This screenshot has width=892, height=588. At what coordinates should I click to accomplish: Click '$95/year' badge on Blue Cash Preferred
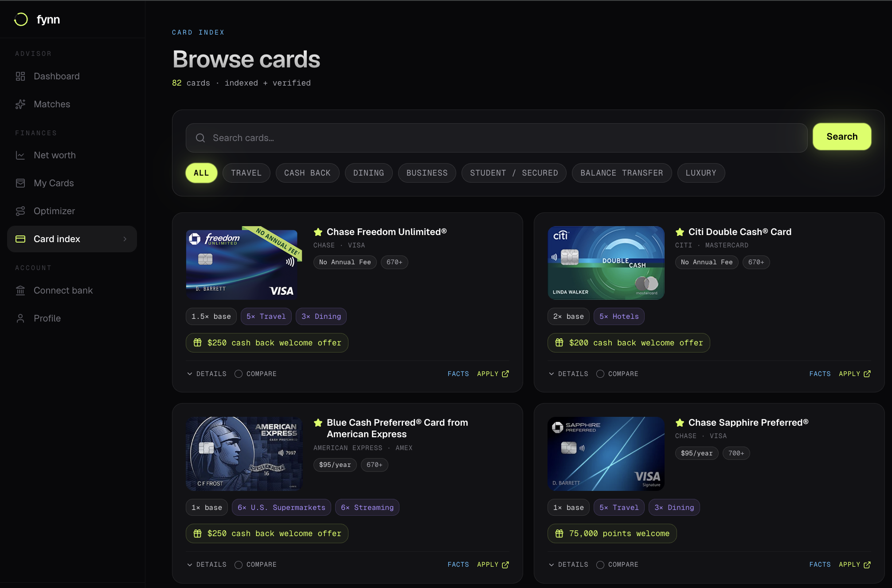pyautogui.click(x=335, y=465)
